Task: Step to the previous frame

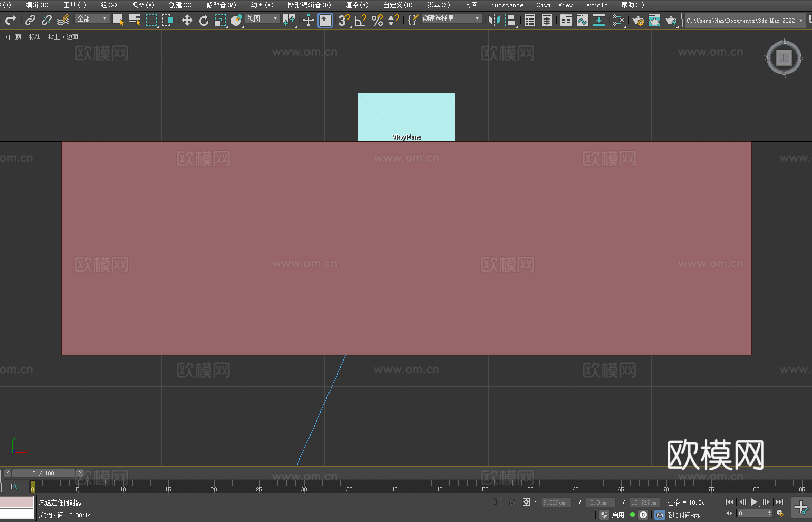Action: [742, 502]
